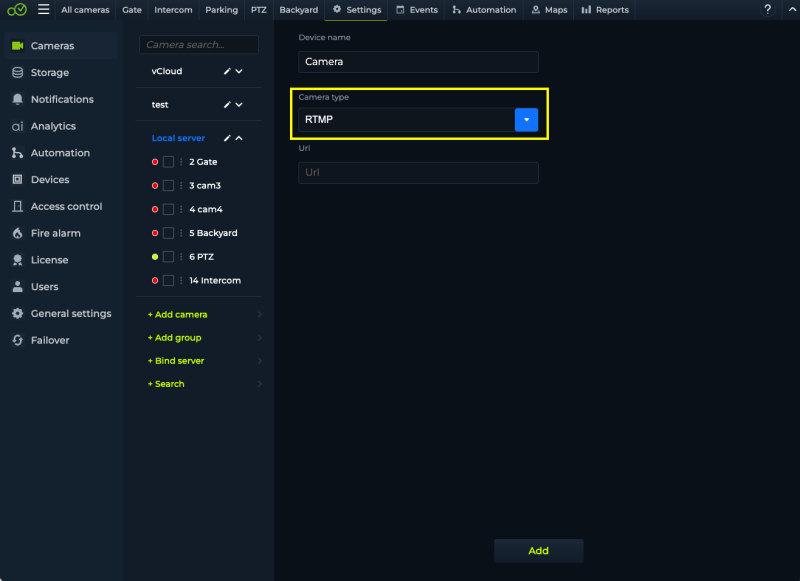Edit vCloud server with pencil icon
Screen dimensions: 800x581
point(227,71)
